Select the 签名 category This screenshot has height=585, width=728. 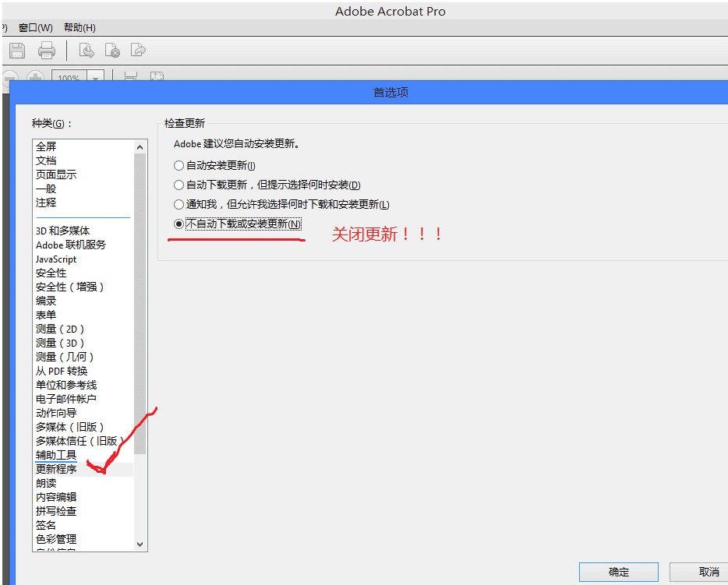46,525
